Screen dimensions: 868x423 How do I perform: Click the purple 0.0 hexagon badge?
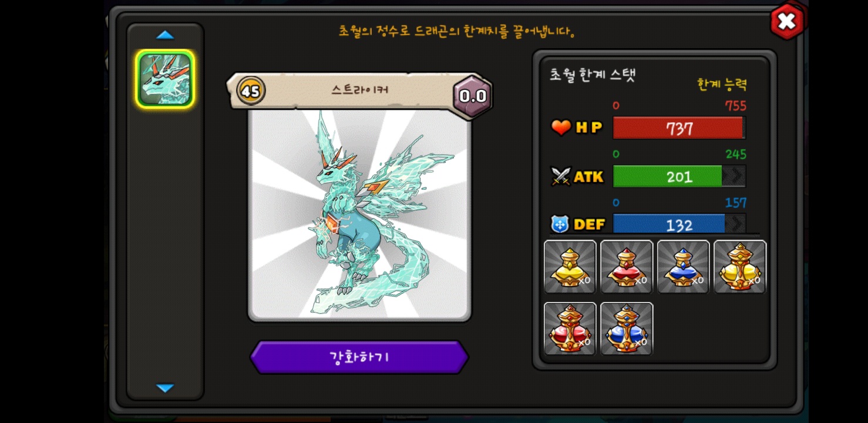472,96
